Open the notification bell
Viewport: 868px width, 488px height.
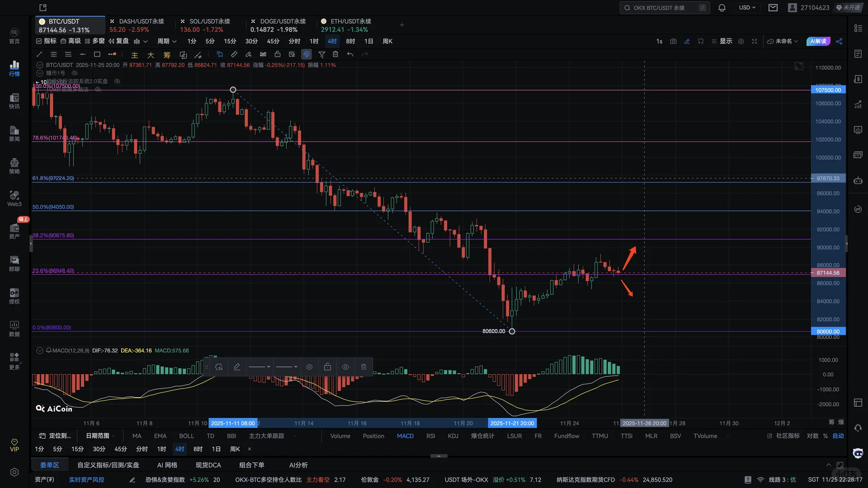(x=722, y=8)
